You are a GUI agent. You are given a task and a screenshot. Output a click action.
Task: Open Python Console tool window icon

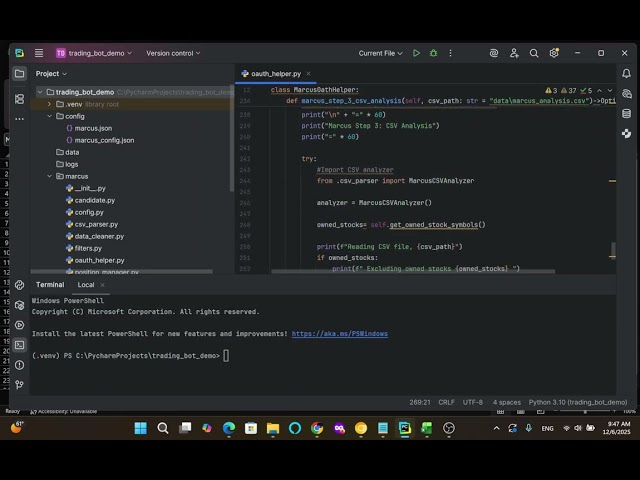click(x=19, y=285)
